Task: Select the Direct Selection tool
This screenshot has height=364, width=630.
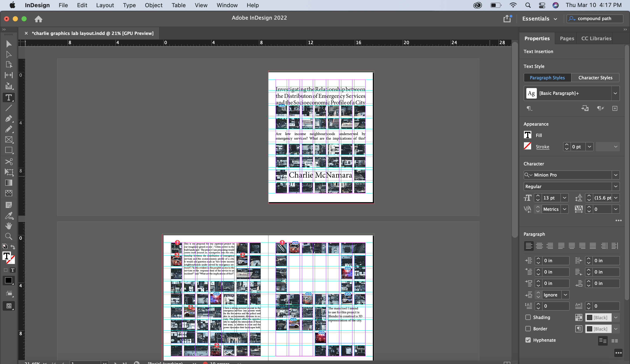Action: [x=9, y=54]
